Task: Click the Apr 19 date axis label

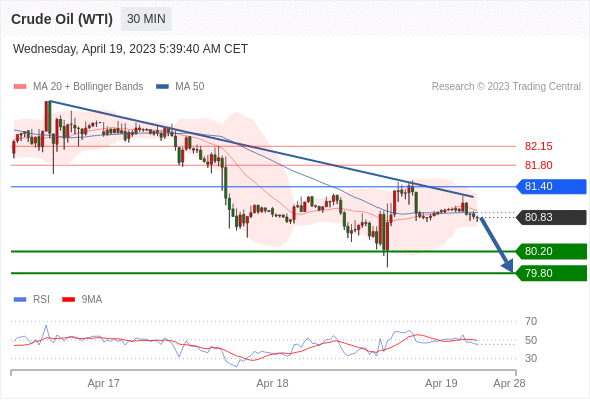Action: 441,383
